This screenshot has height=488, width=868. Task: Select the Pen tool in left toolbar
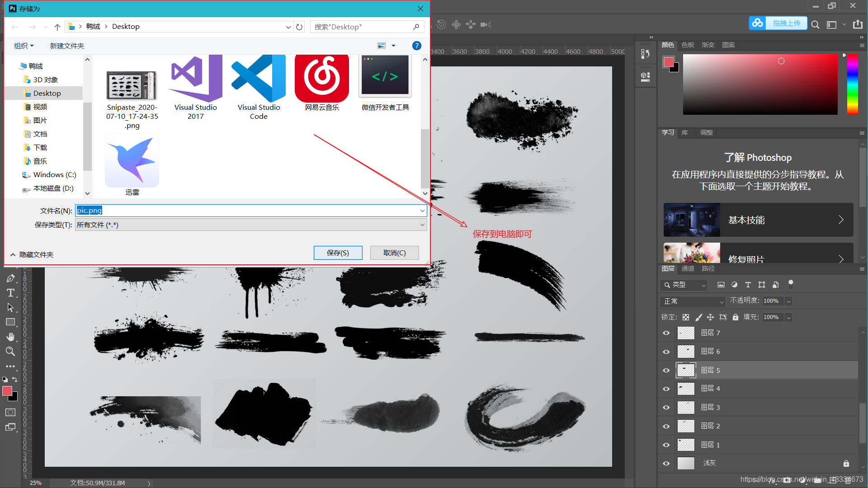click(10, 278)
